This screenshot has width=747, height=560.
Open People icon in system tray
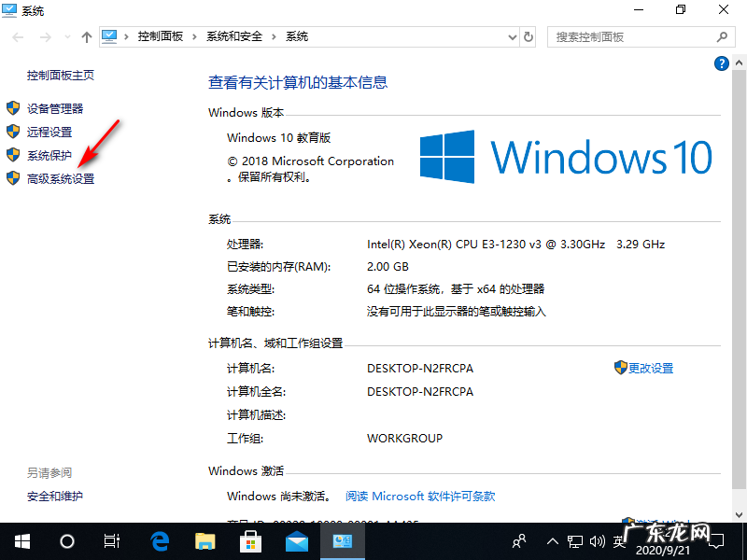[x=519, y=541]
